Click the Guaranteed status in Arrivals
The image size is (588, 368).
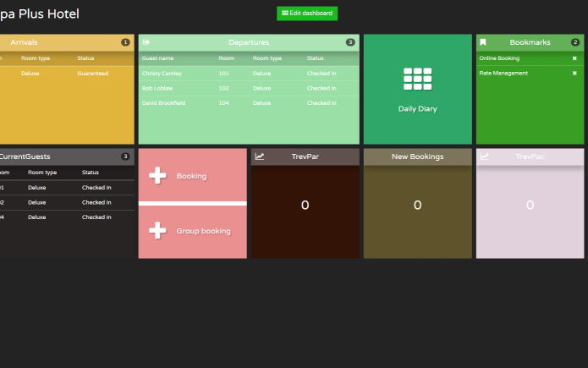click(x=92, y=74)
